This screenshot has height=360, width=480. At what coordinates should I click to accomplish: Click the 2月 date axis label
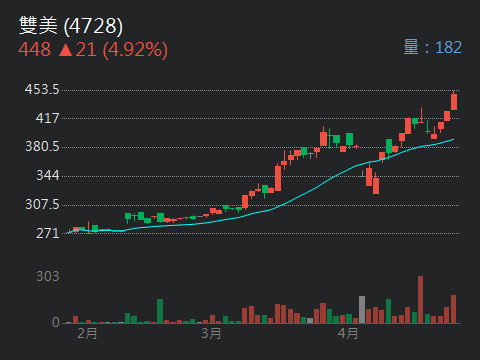tap(87, 333)
